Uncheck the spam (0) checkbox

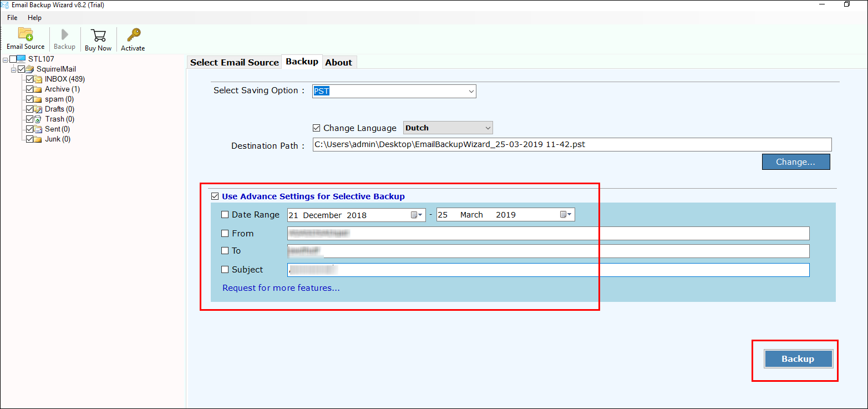pos(30,99)
